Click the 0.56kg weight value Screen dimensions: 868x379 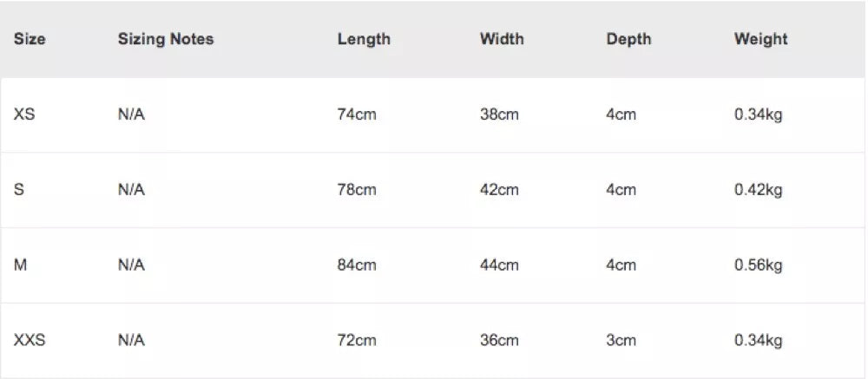(x=758, y=265)
